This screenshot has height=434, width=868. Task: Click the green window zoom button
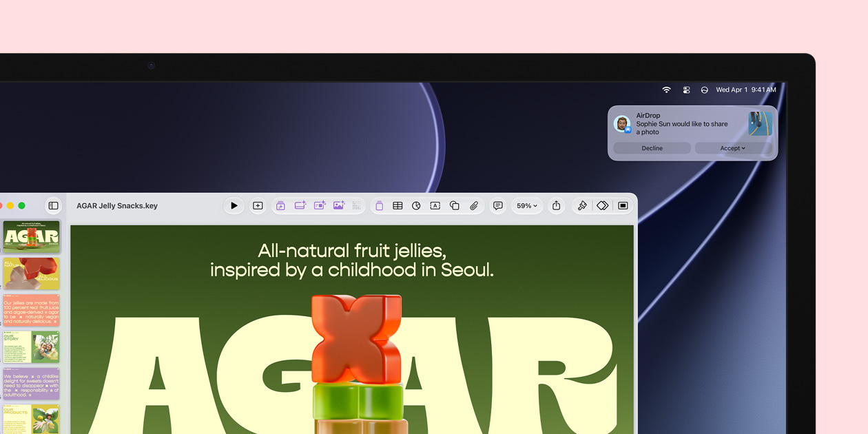point(22,206)
